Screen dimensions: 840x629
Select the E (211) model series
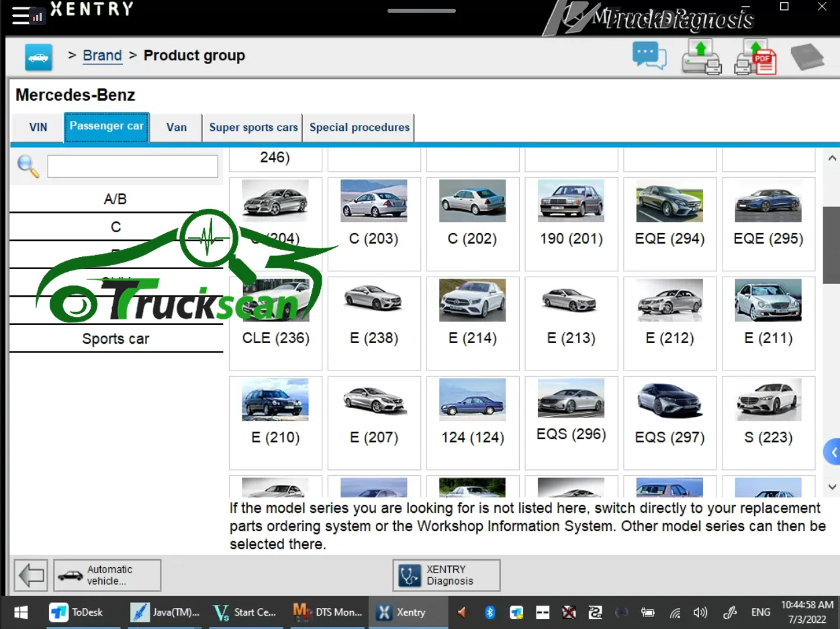(769, 324)
